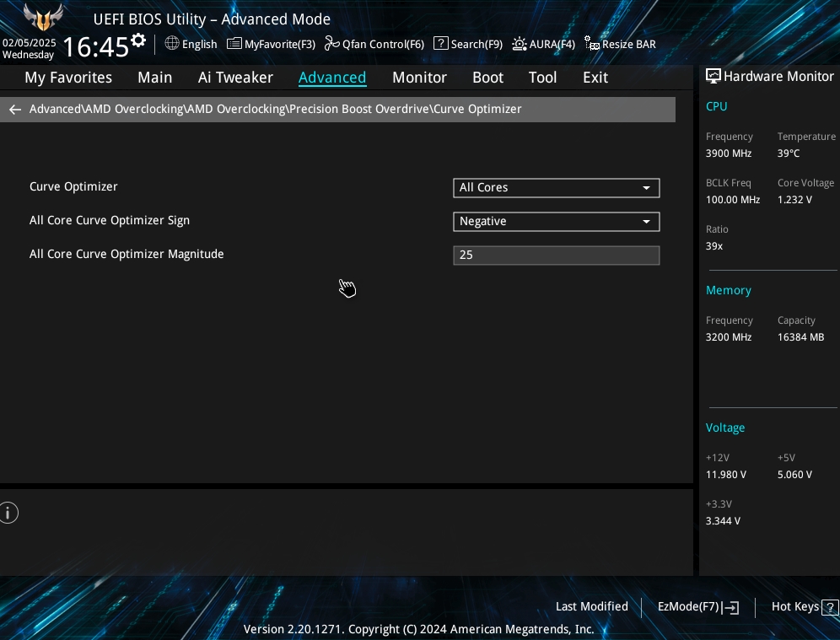The width and height of the screenshot is (840, 640).
Task: Open Ai Tweaker tab
Action: (235, 78)
